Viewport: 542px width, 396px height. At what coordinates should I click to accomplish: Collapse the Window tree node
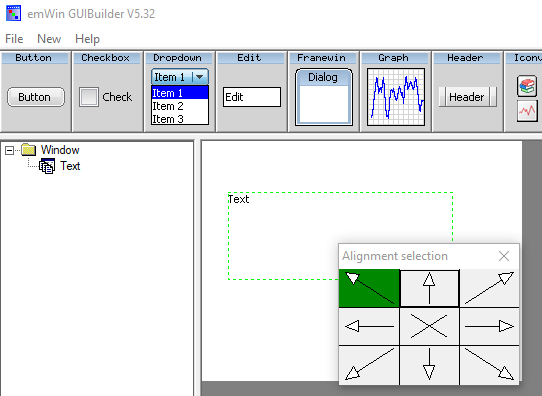(9, 150)
